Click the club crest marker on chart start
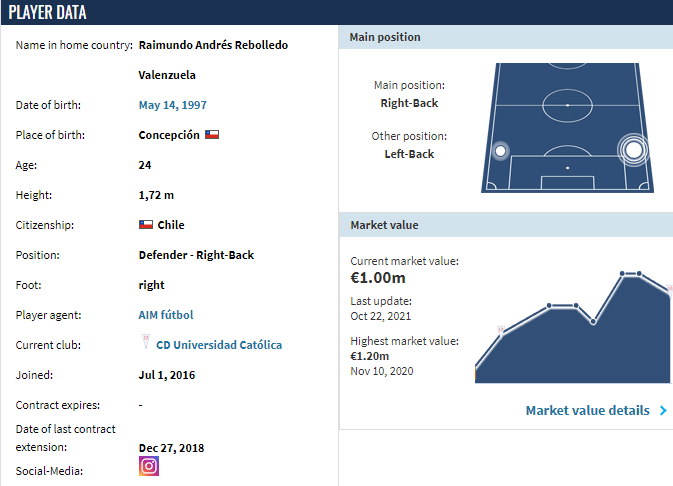This screenshot has height=486, width=673. click(x=500, y=330)
